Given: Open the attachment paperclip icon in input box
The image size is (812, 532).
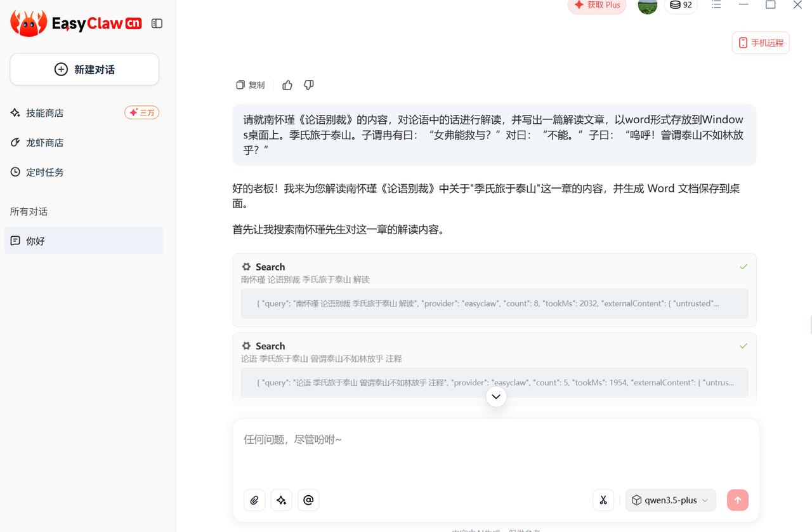Looking at the screenshot, I should [x=254, y=500].
